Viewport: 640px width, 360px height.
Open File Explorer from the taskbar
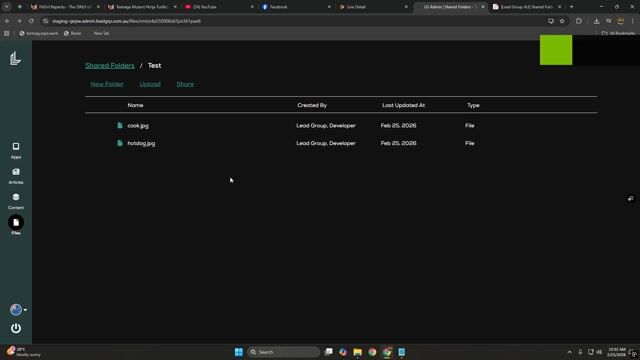(x=358, y=352)
